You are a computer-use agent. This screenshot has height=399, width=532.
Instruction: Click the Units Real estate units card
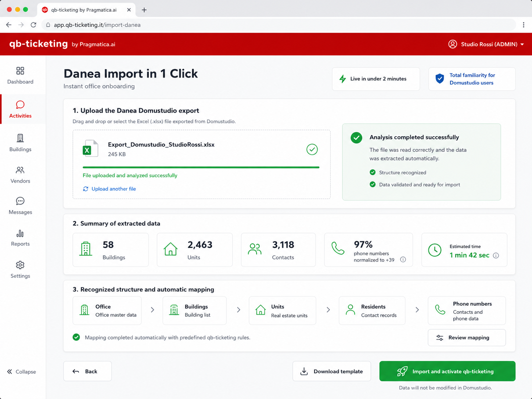click(x=282, y=310)
